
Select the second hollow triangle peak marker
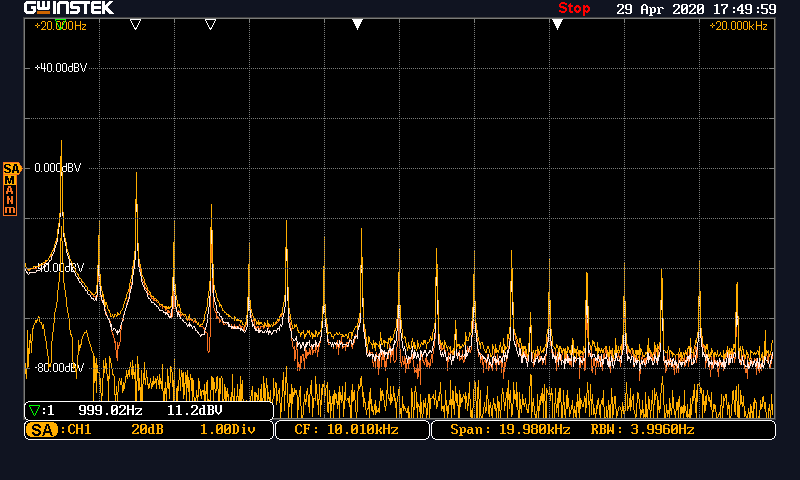coord(136,25)
